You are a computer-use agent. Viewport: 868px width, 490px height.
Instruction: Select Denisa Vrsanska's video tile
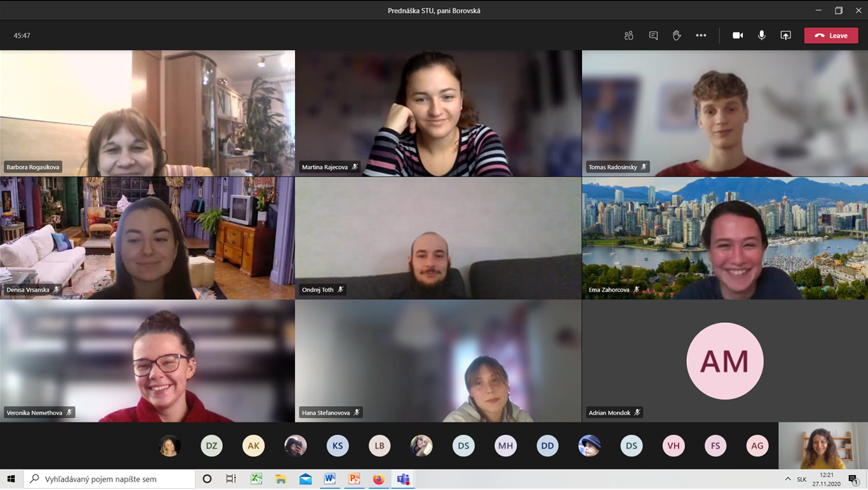coord(147,238)
